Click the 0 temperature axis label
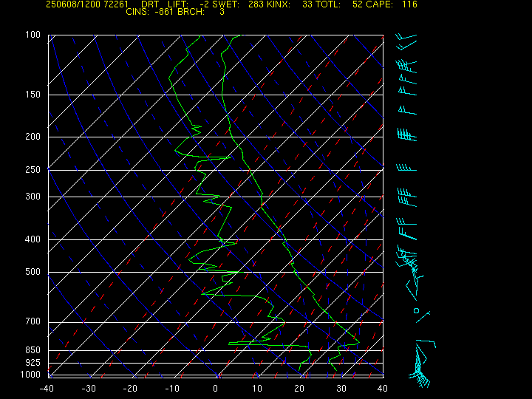 216,389
